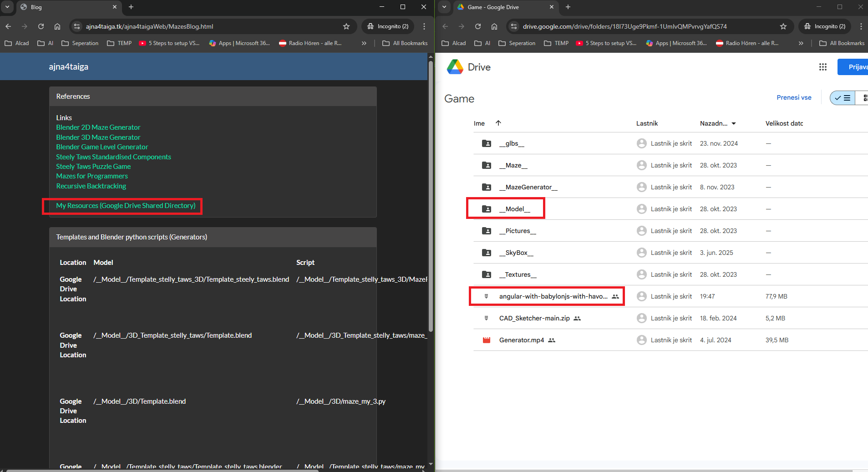Open Chrome menu in Blog window
Viewport: 868px width, 472px height.
424,26
